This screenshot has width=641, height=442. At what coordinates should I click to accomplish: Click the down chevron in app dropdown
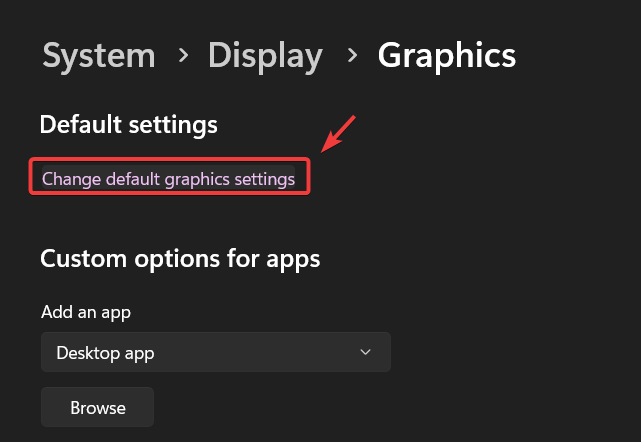365,352
